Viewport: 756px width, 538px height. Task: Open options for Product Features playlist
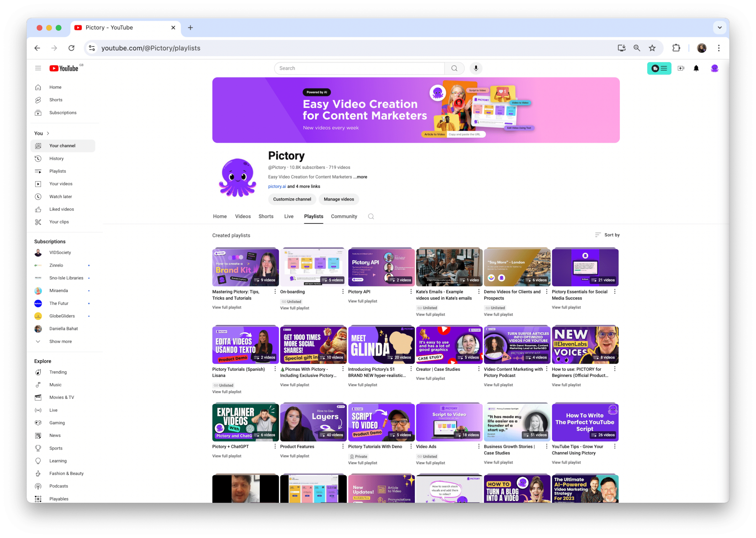click(x=343, y=447)
